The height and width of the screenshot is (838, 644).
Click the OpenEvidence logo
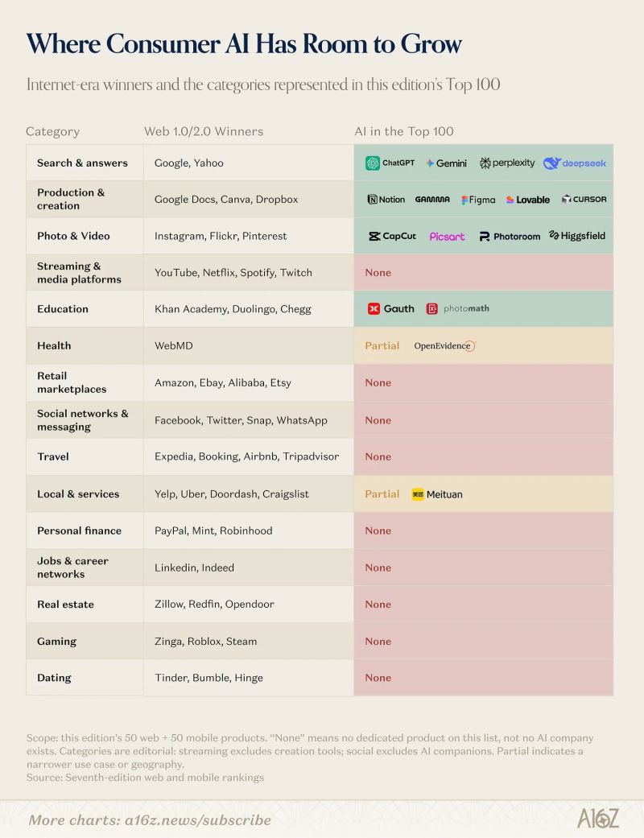pyautogui.click(x=444, y=346)
